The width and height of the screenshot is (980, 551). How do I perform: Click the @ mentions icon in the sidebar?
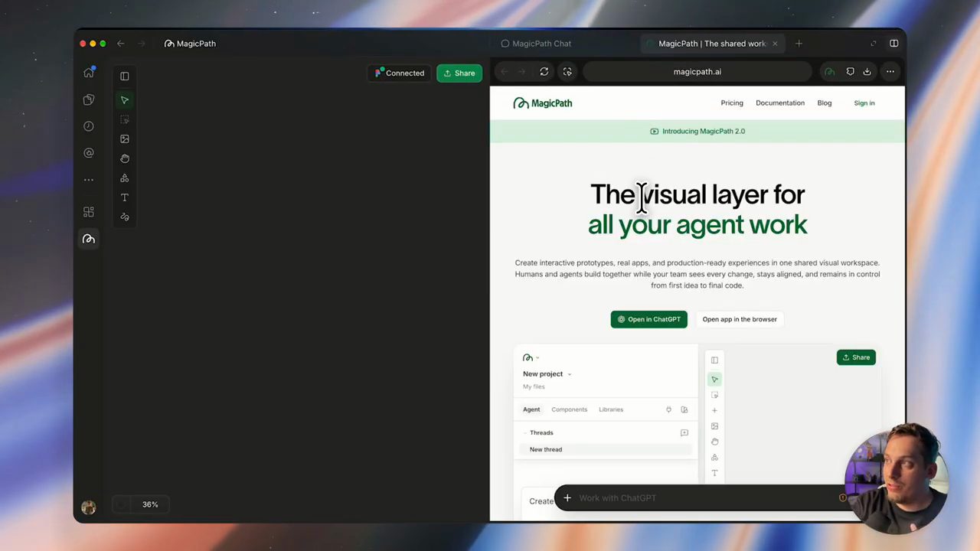point(89,153)
